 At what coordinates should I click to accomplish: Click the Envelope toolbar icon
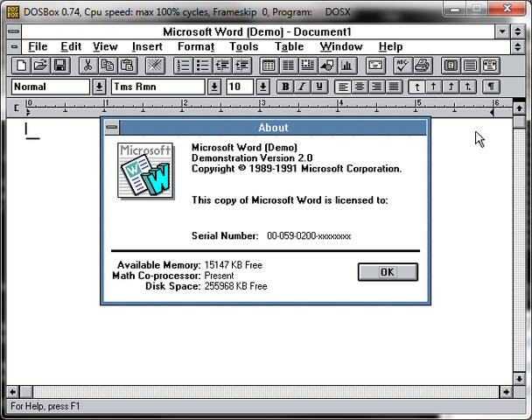(x=375, y=66)
